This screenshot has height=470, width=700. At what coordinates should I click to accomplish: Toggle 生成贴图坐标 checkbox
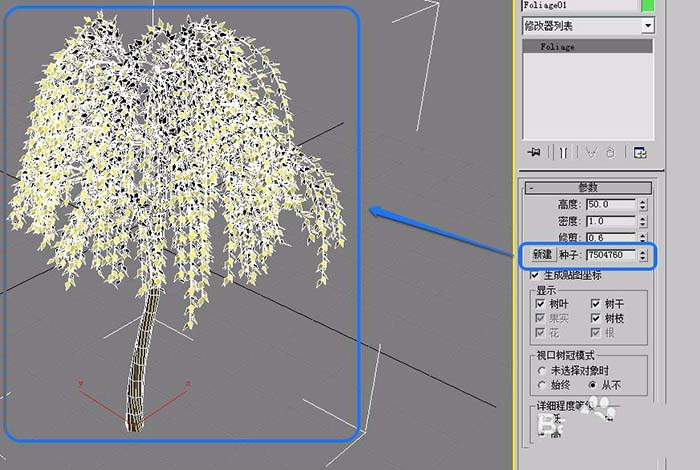pos(534,275)
